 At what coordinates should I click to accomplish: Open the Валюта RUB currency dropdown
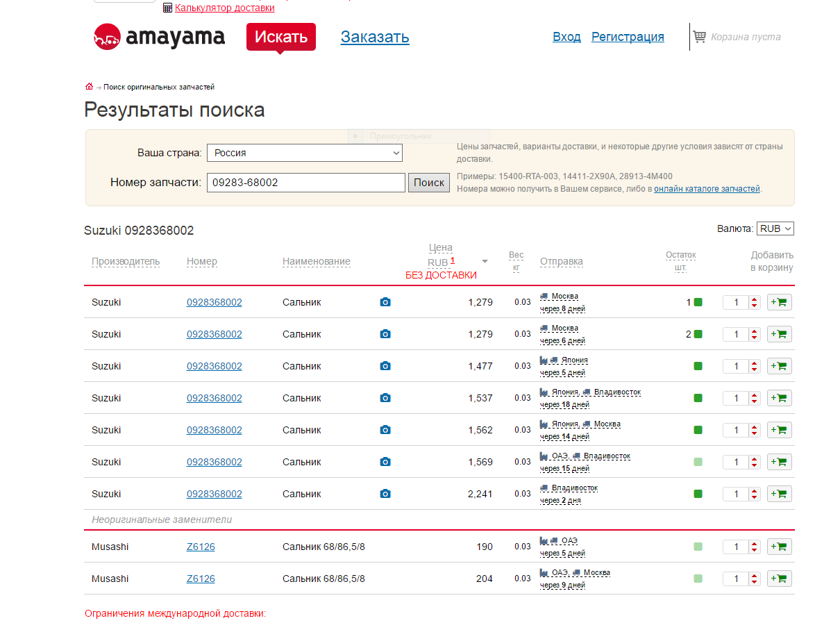pyautogui.click(x=775, y=228)
